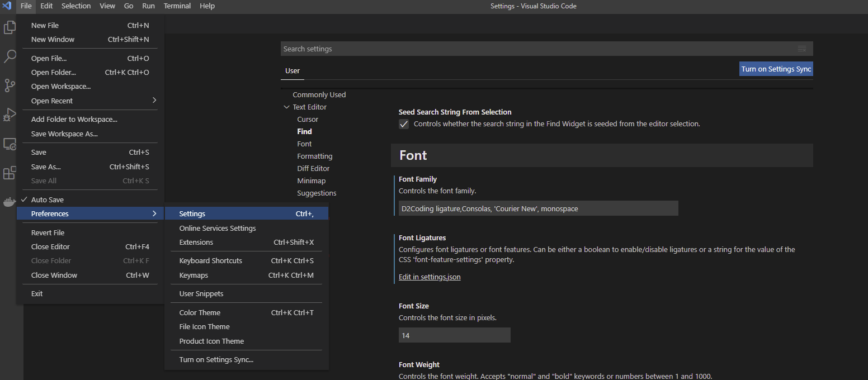This screenshot has width=868, height=380.
Task: Click the Font Family input field
Action: point(538,208)
